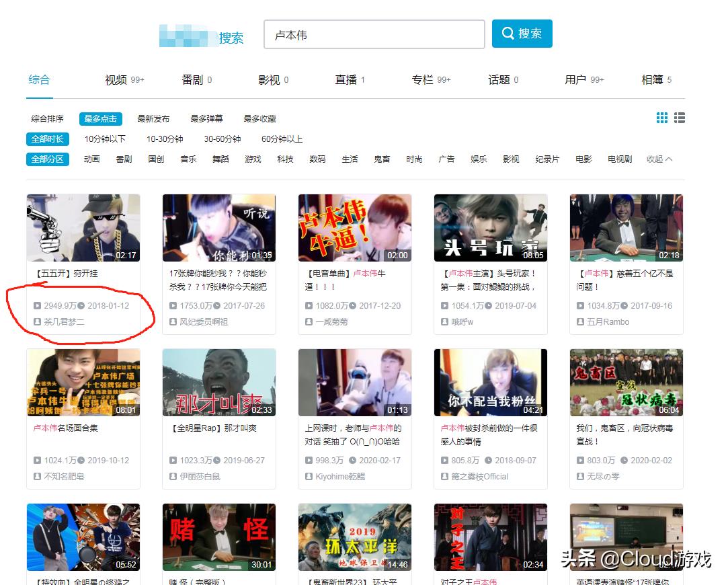This screenshot has width=728, height=585.
Task: Open the 卢本伟牛逼 electronic single thumbnail
Action: pos(355,228)
